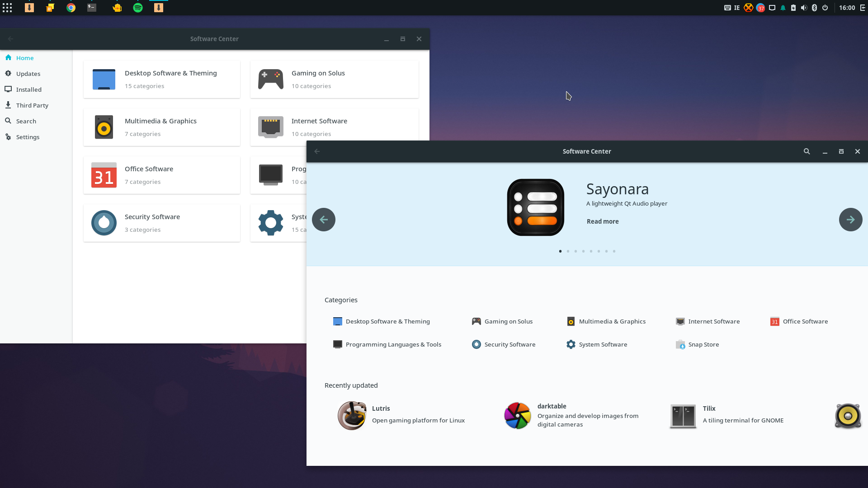Click the partially visible speaker app icon
This screenshot has width=868, height=488.
point(848,415)
